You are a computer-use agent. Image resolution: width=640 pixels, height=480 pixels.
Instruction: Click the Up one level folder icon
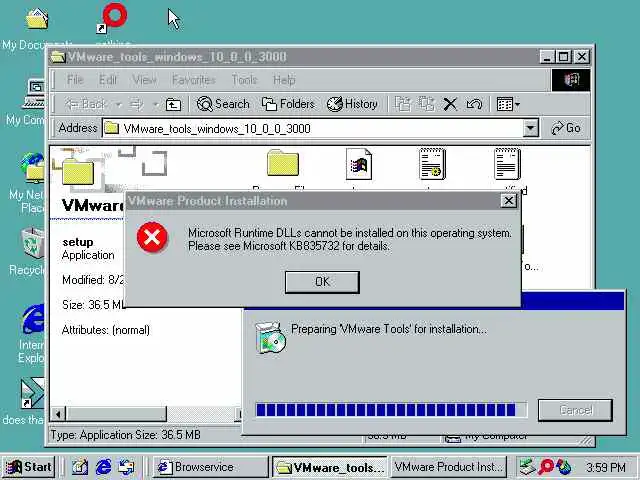(x=173, y=104)
